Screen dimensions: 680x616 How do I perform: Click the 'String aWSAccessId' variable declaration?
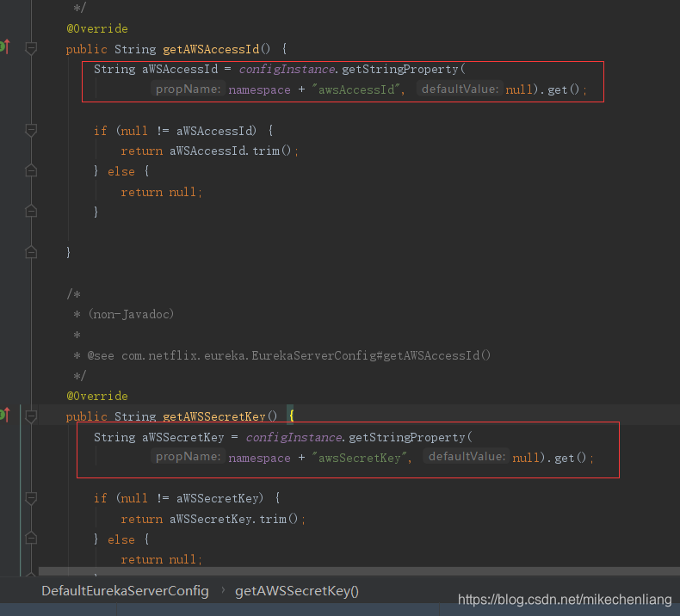(156, 70)
